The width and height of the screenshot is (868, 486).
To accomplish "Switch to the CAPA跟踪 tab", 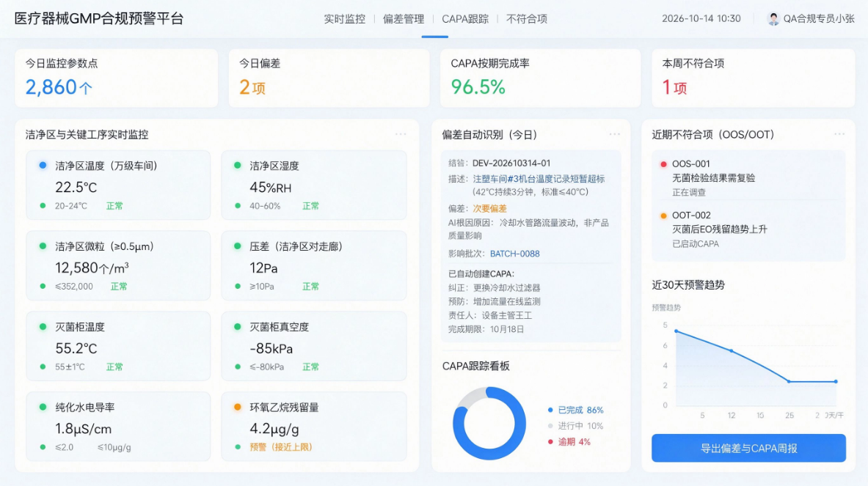I will point(465,19).
